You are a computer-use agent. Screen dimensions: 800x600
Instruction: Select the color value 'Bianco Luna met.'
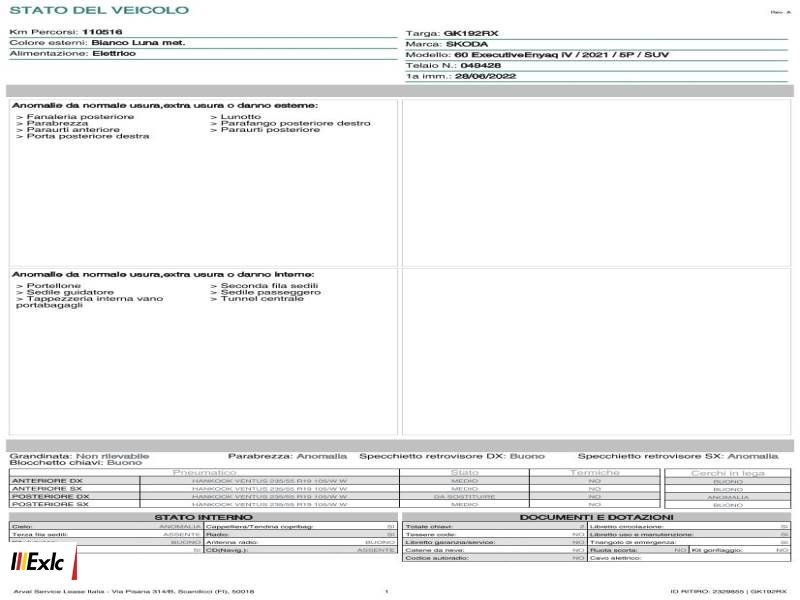click(x=138, y=42)
